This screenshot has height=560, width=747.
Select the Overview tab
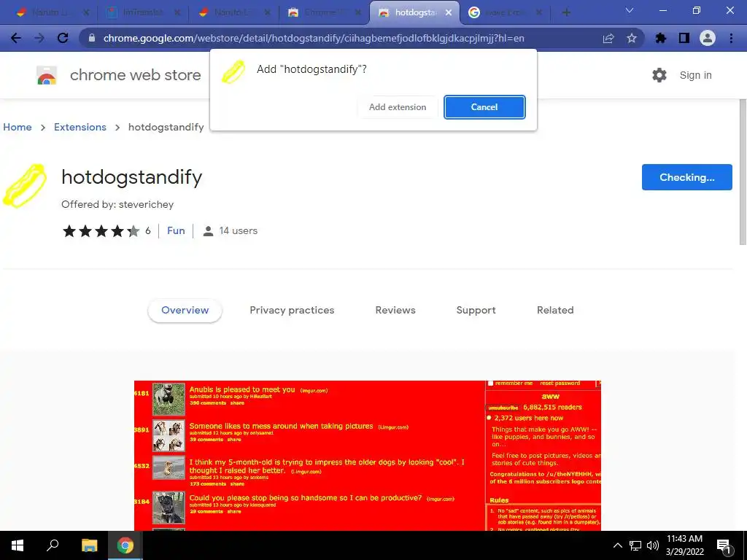pos(185,311)
